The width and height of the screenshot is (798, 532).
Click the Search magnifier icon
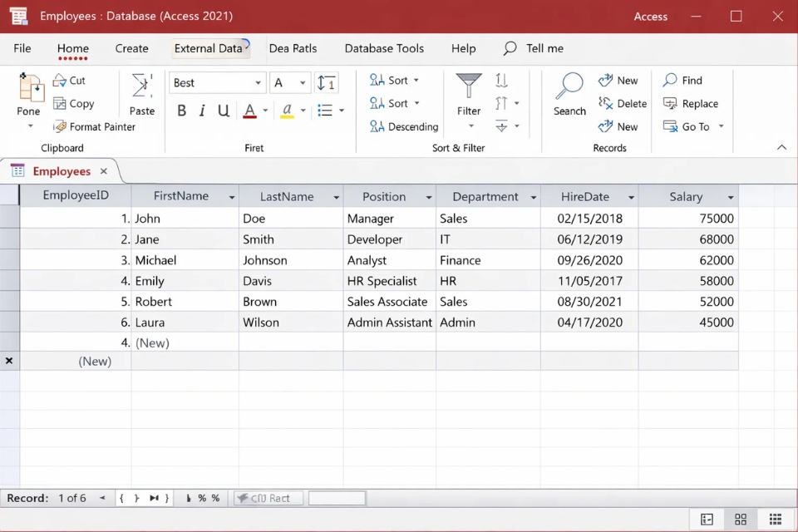click(x=569, y=87)
